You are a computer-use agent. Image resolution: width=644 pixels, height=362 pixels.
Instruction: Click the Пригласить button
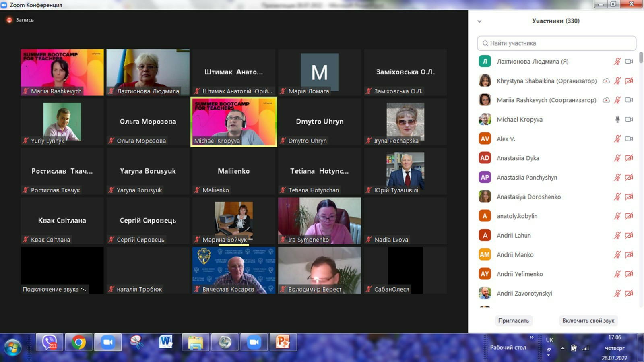pos(513,321)
